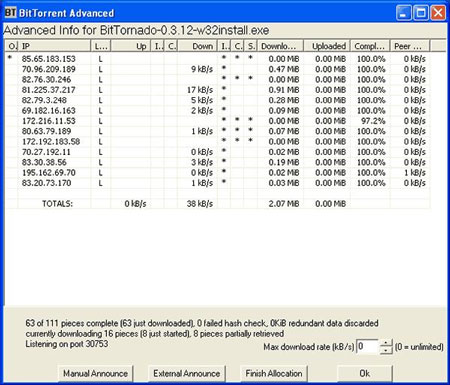Click the Downlo... column header
450x385 pixels.
(280, 46)
